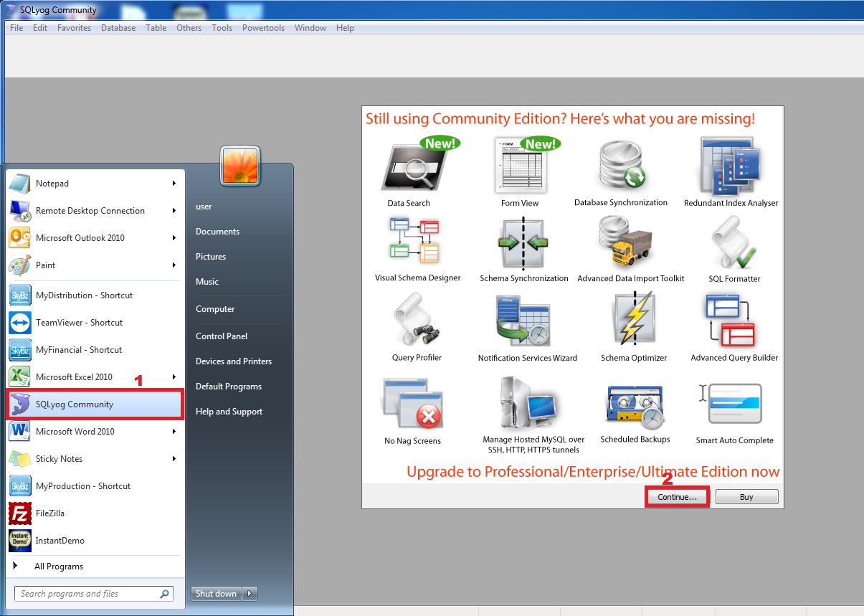Open the Shut down options arrow
864x616 pixels.
250,594
